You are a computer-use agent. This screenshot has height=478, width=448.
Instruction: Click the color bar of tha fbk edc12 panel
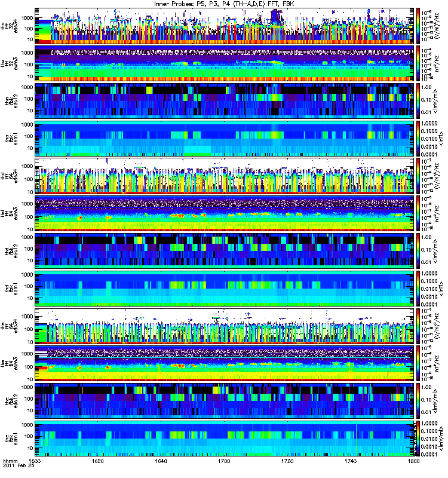418,101
